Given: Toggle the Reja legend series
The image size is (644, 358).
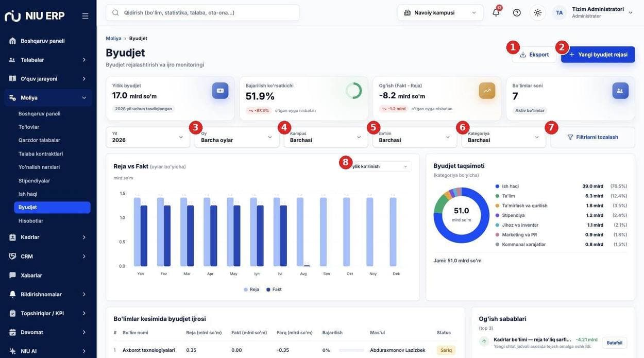Looking at the screenshot, I should 251,289.
